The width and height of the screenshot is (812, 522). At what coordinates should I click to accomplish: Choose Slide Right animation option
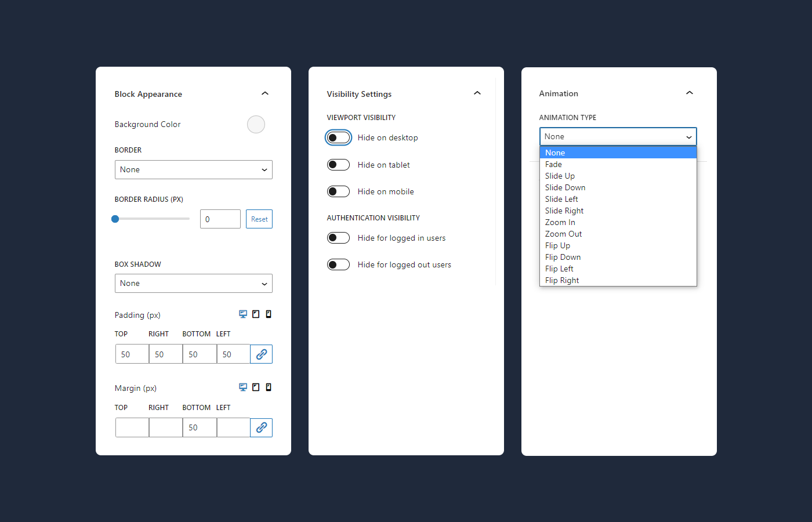(618, 211)
